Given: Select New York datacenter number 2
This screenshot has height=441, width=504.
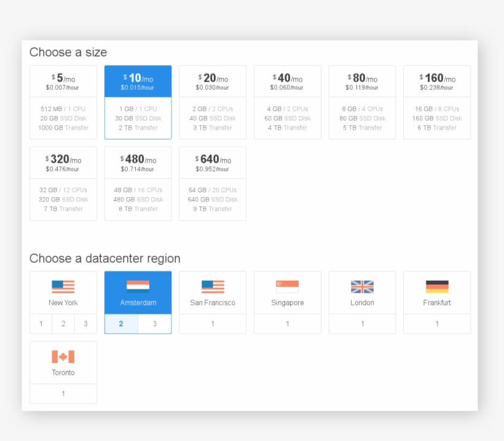Looking at the screenshot, I should pyautogui.click(x=63, y=324).
